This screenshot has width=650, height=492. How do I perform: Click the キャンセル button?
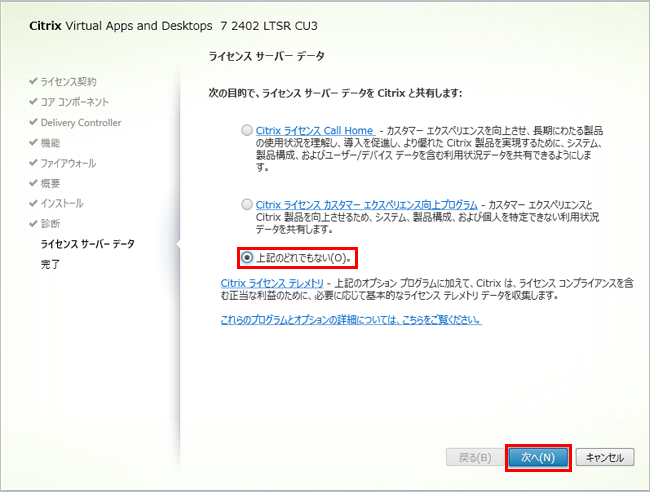coord(604,457)
